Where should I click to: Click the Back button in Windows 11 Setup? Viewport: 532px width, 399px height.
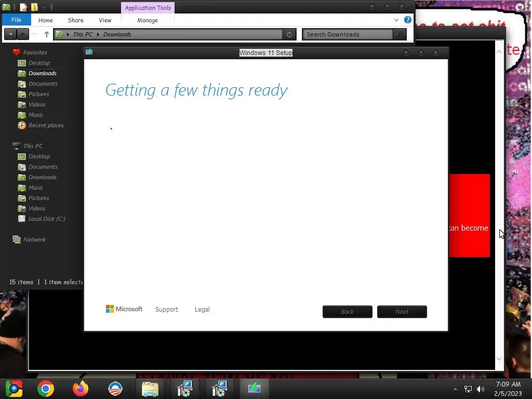347,312
